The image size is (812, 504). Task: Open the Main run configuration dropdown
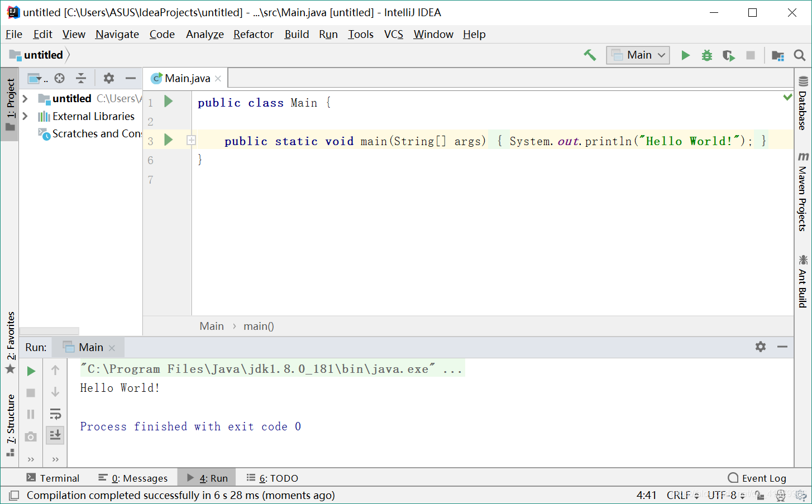pyautogui.click(x=638, y=55)
